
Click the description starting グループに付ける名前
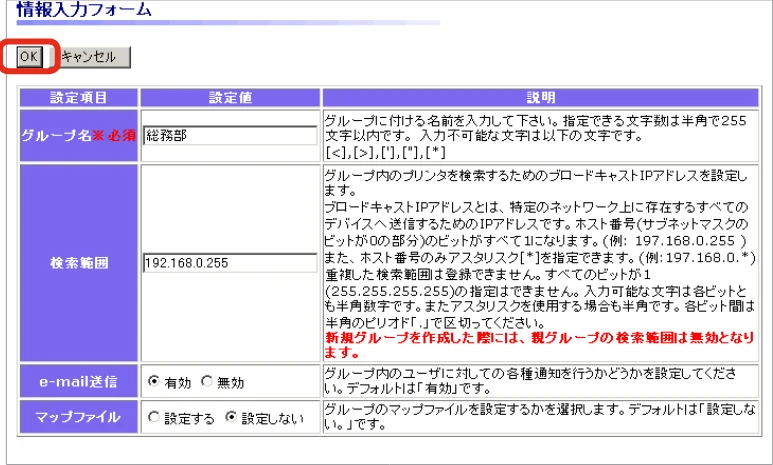coord(536,136)
